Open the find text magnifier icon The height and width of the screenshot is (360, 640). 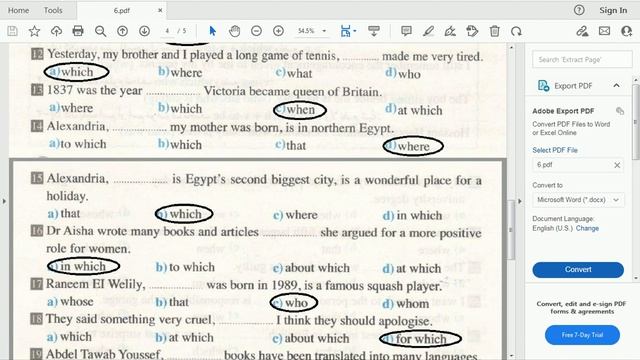(100, 31)
